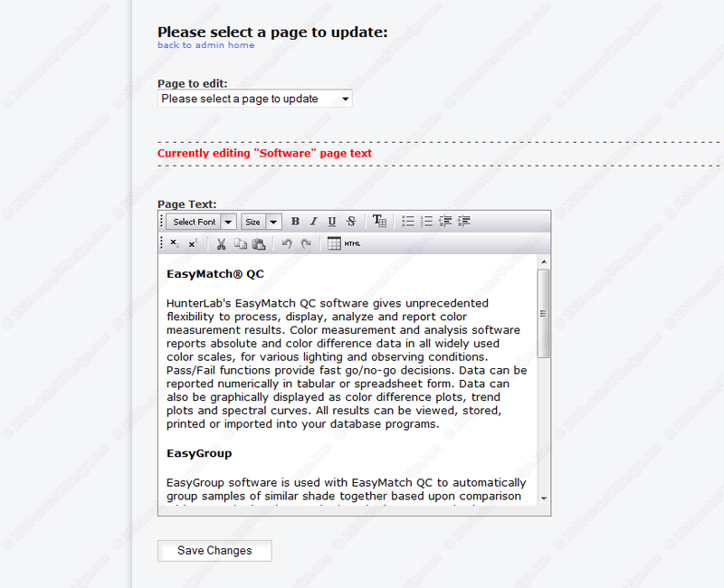
Task: Apply italic formatting to the text
Action: (x=313, y=222)
